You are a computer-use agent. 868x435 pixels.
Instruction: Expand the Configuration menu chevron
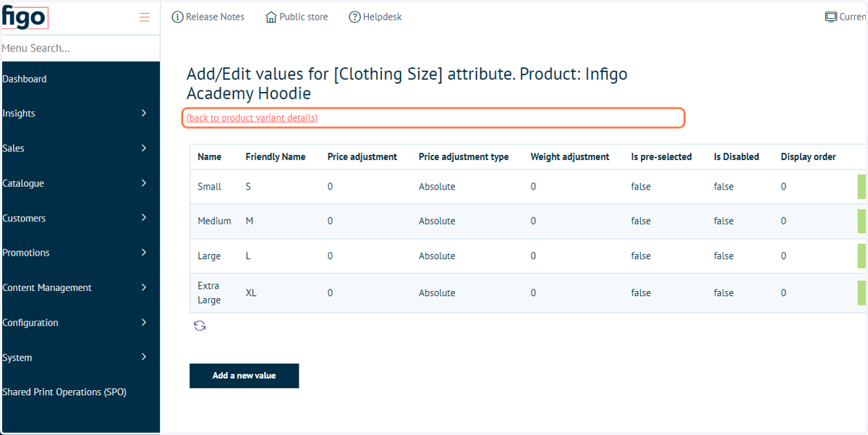(144, 322)
